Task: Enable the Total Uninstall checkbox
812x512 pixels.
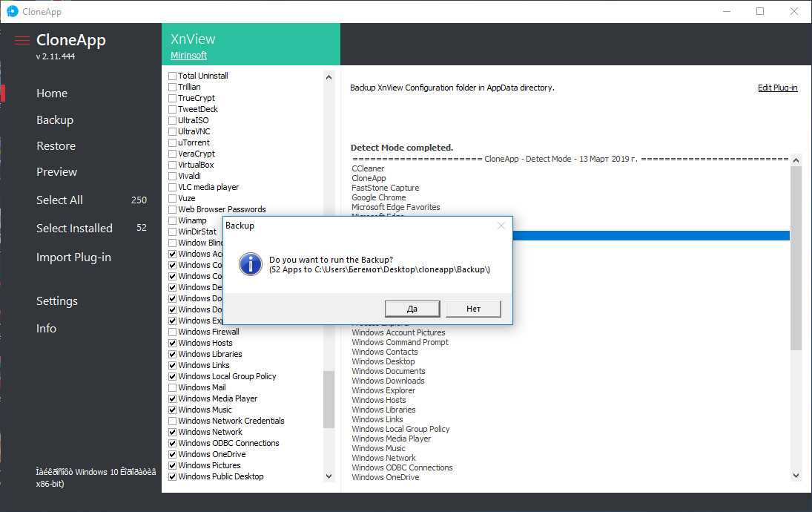Action: tap(173, 76)
